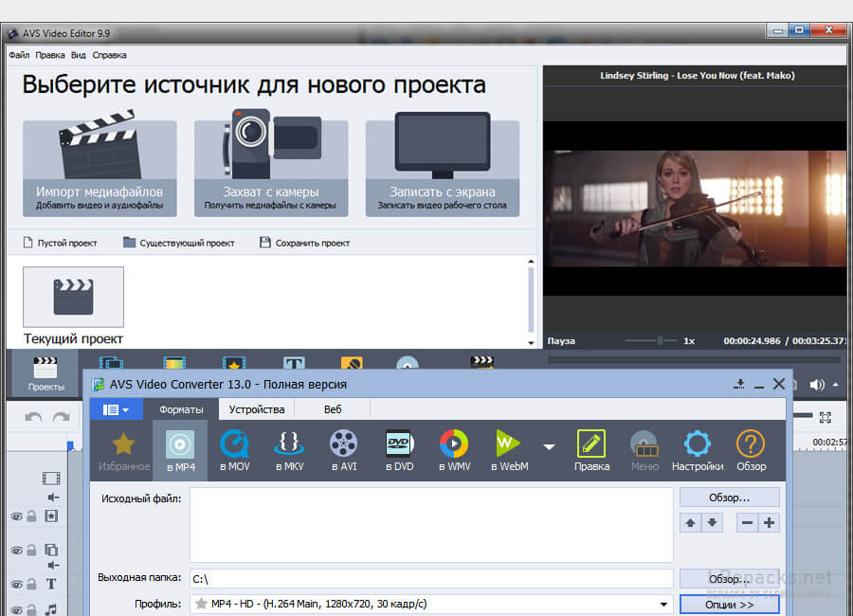Redo the last action in the editor
The height and width of the screenshot is (616, 853).
pos(61,417)
